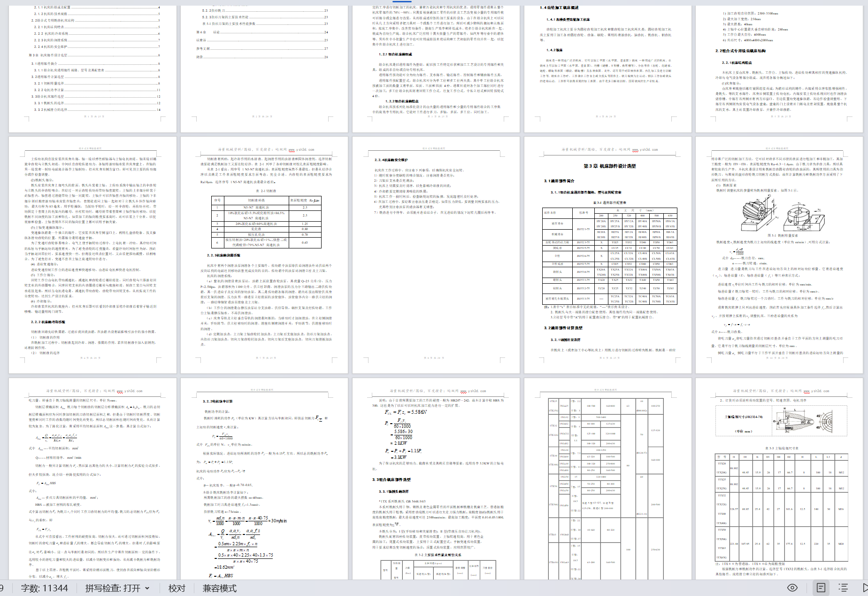
Task: Select the page with 表2-1 切削液 table
Action: (x=265, y=255)
